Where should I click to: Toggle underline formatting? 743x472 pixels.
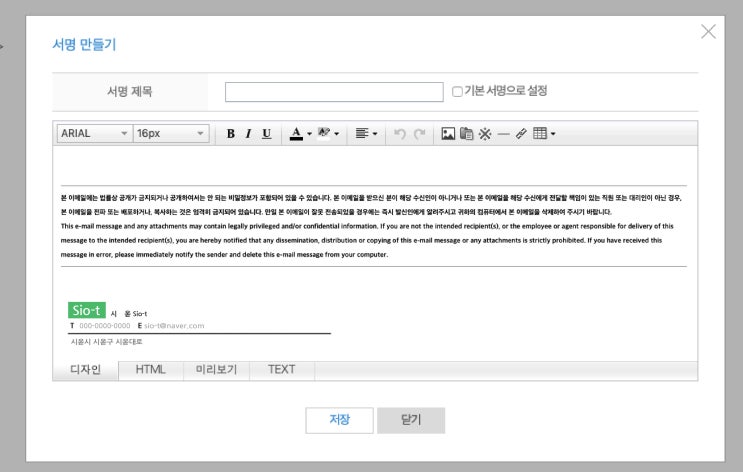pyautogui.click(x=267, y=134)
